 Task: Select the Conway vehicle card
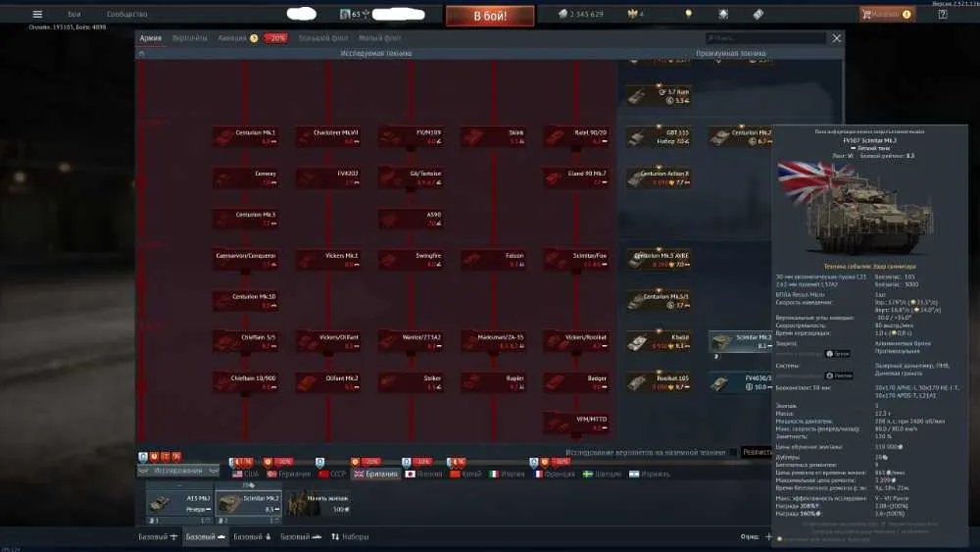click(x=246, y=177)
